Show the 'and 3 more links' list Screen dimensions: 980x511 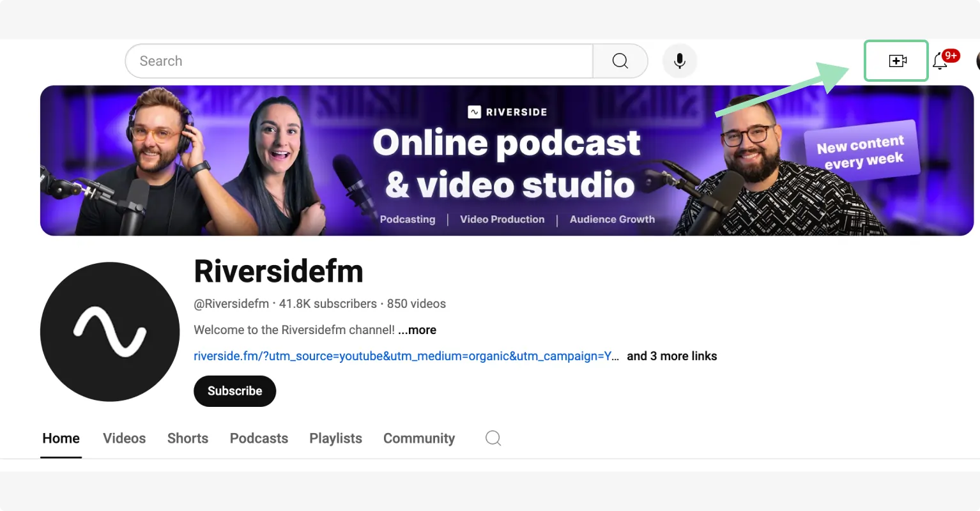pyautogui.click(x=672, y=356)
